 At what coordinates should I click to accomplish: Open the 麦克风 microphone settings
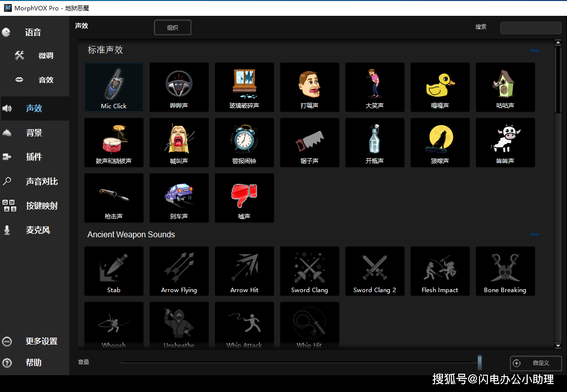pos(34,230)
